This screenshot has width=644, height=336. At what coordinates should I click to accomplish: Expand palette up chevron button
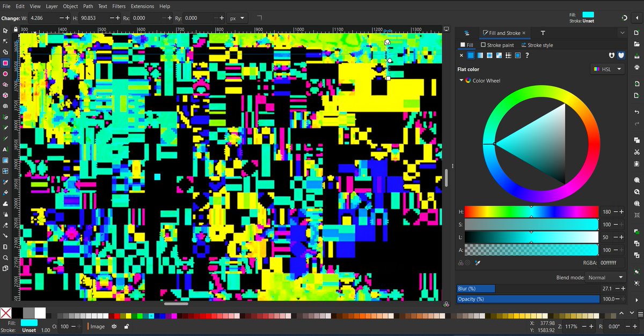[x=621, y=312]
